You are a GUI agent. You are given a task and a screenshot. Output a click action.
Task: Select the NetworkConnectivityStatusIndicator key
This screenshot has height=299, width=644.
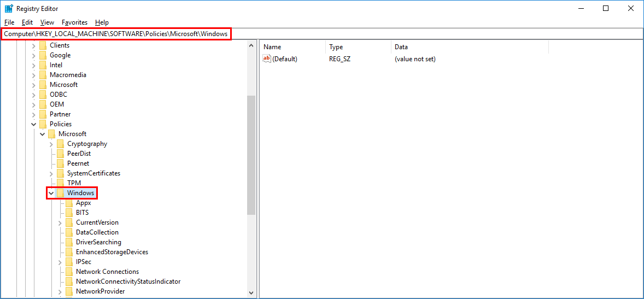pyautogui.click(x=128, y=282)
